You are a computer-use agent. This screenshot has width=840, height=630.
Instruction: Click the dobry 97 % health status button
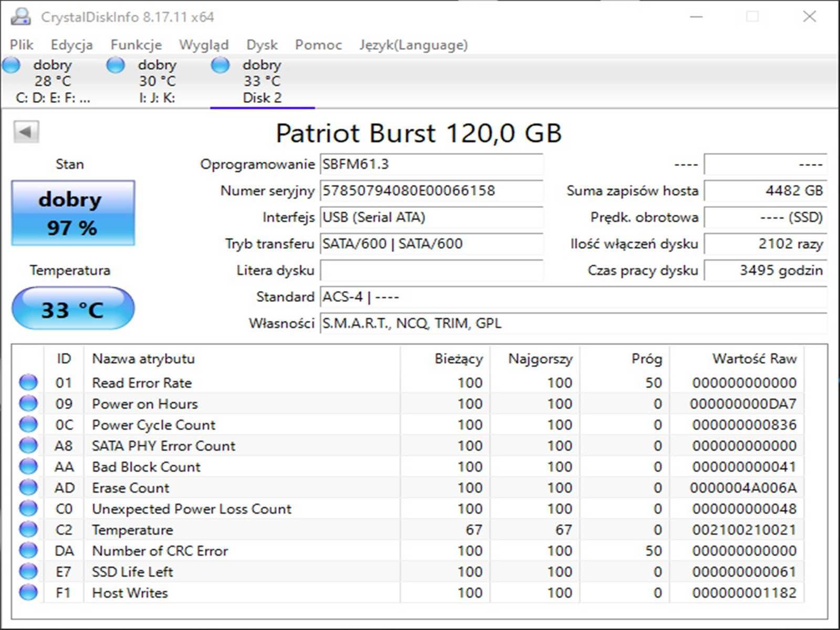pos(73,213)
